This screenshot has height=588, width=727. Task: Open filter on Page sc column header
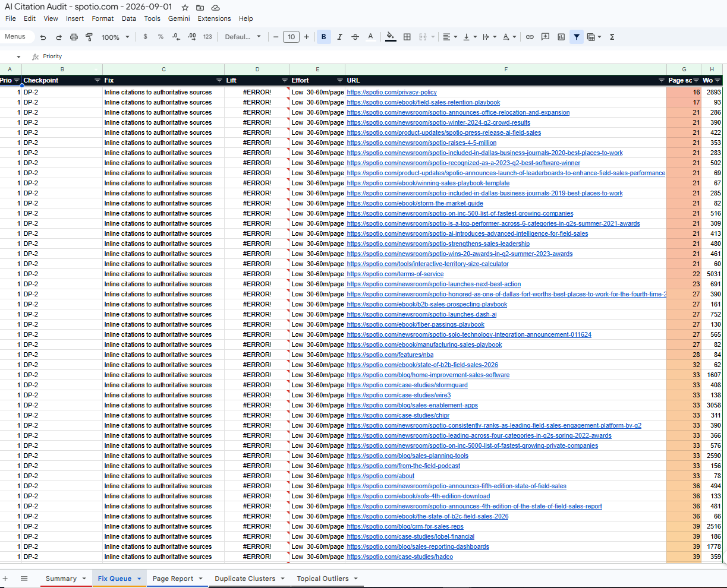pos(697,80)
